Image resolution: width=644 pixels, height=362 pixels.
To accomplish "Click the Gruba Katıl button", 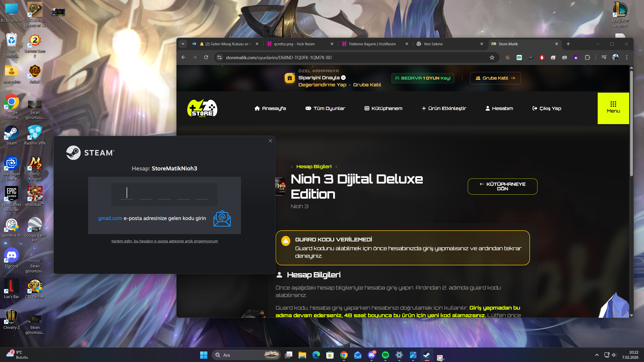I will click(x=495, y=78).
